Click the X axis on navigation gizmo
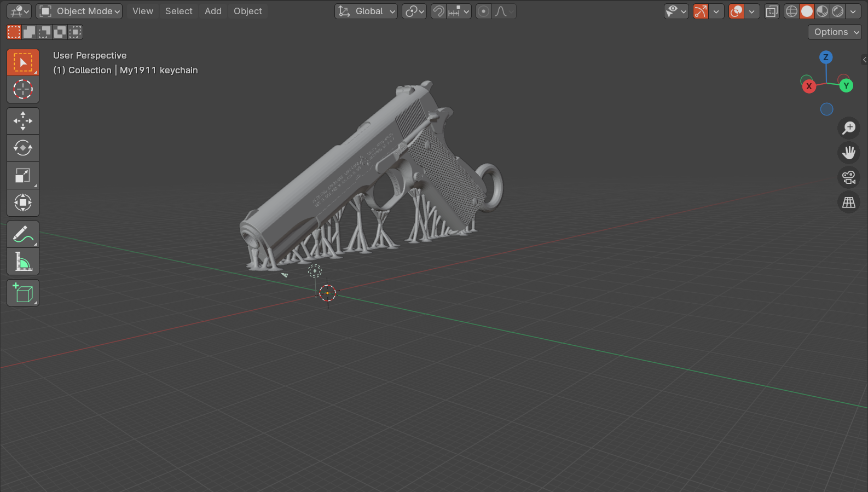868x492 pixels. point(809,86)
